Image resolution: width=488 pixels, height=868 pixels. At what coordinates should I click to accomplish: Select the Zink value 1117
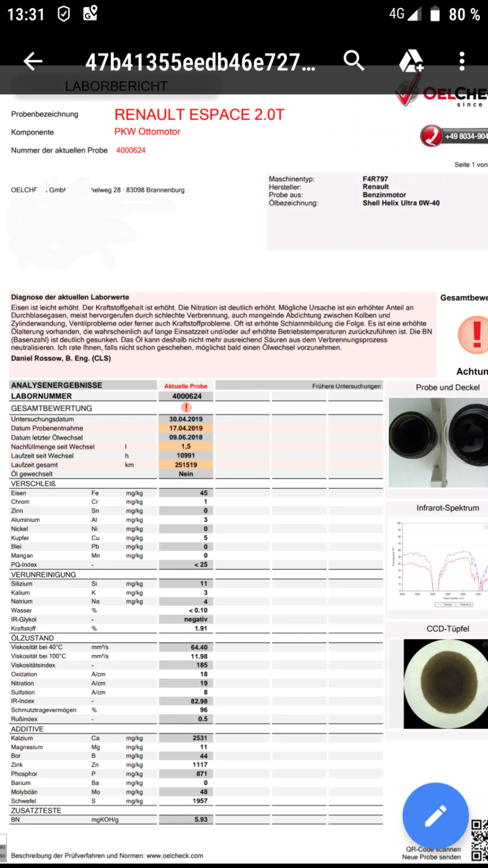coord(200,765)
